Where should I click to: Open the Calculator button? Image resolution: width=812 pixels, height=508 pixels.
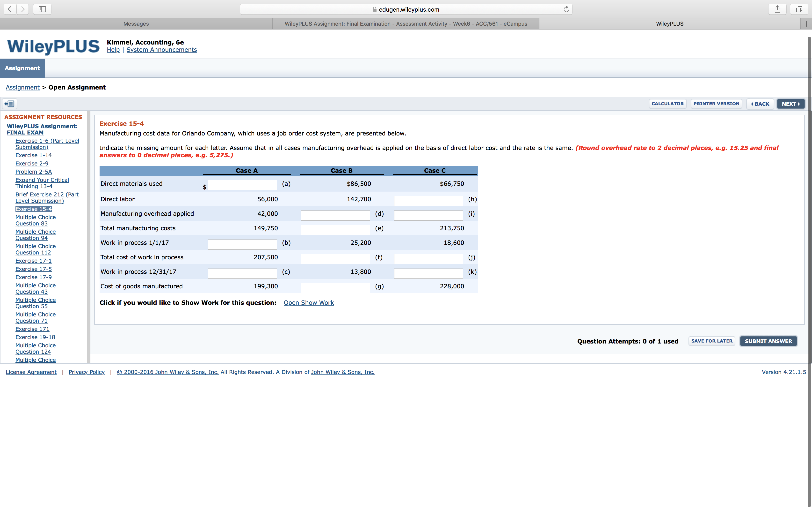(667, 104)
